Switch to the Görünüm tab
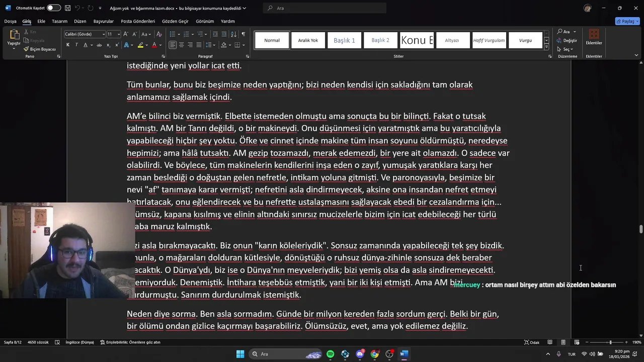This screenshot has width=644, height=362. pos(205,21)
